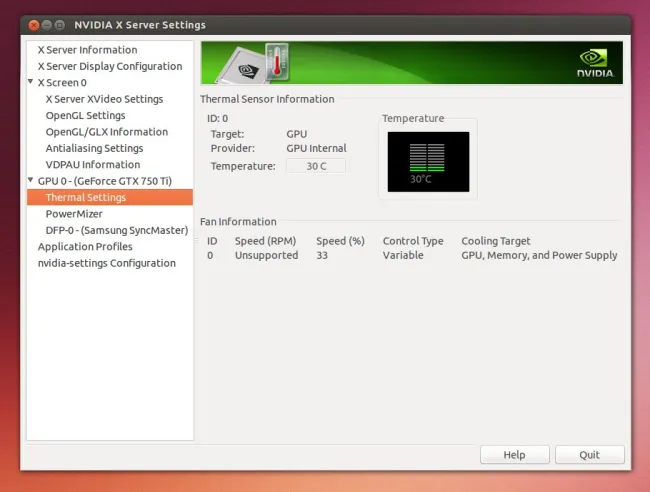Select GPU 0 - (GeForce GTX 750 Ti)
Viewport: 650px width, 492px height.
[104, 181]
